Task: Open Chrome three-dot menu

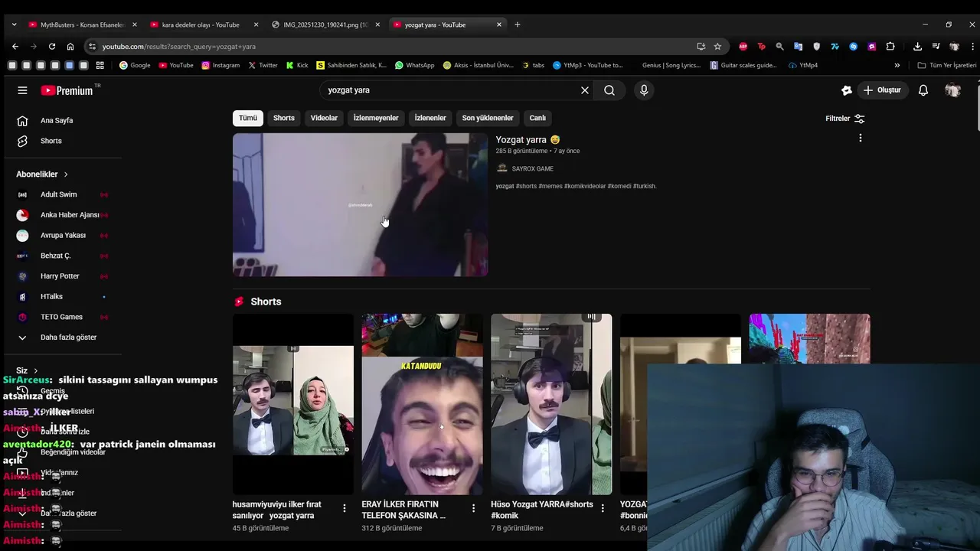Action: click(971, 47)
